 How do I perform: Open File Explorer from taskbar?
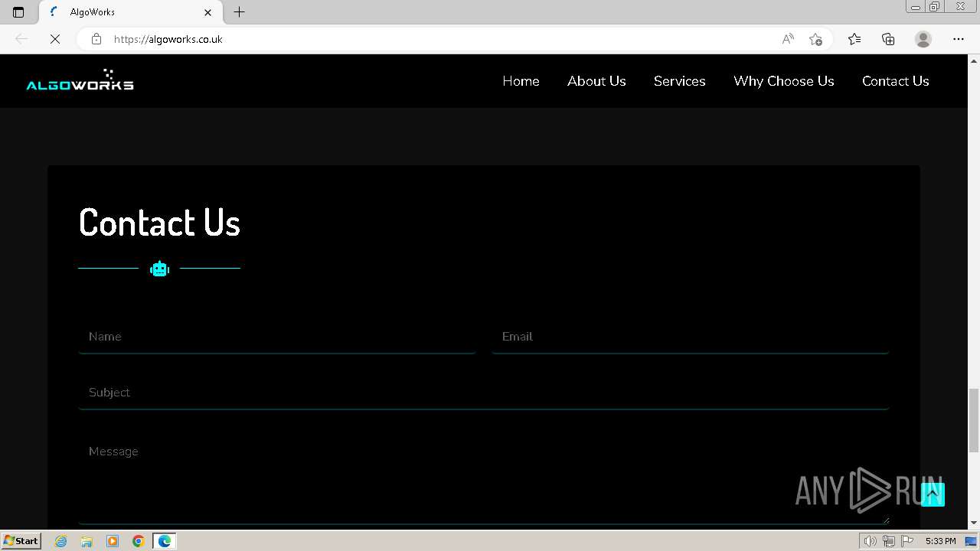tap(87, 541)
